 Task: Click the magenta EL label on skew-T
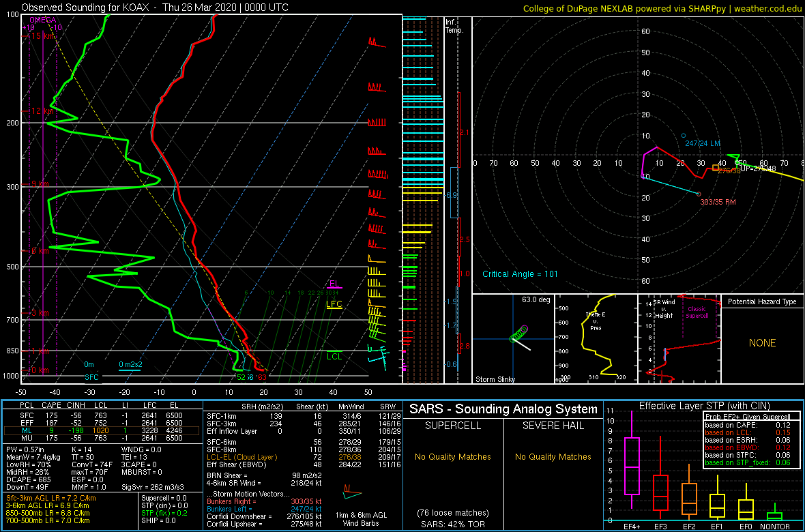pyautogui.click(x=334, y=284)
